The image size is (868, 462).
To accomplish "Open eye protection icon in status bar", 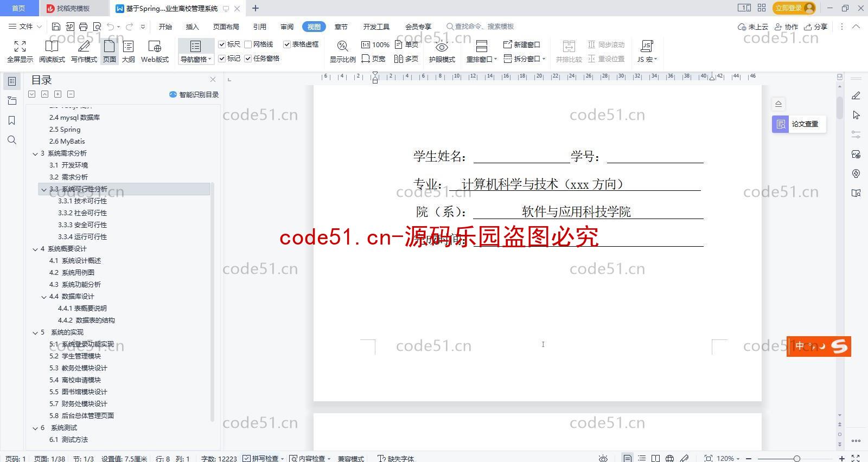I will coord(603,458).
